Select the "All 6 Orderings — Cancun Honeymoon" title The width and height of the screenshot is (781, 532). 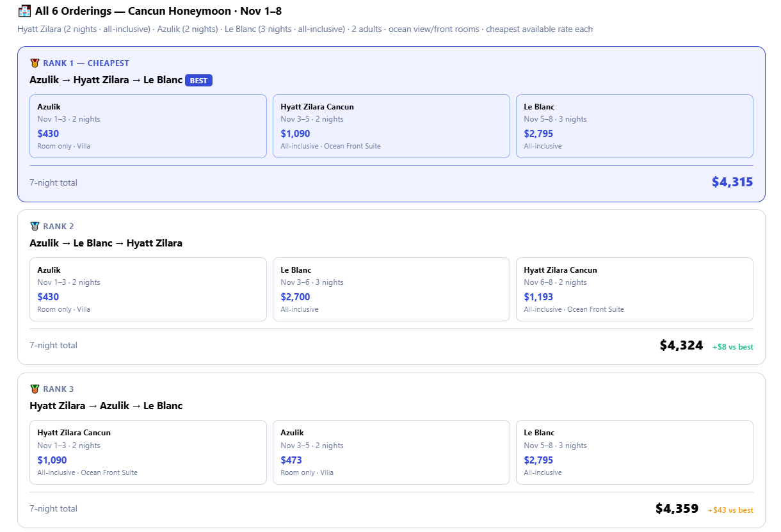pyautogui.click(x=158, y=11)
